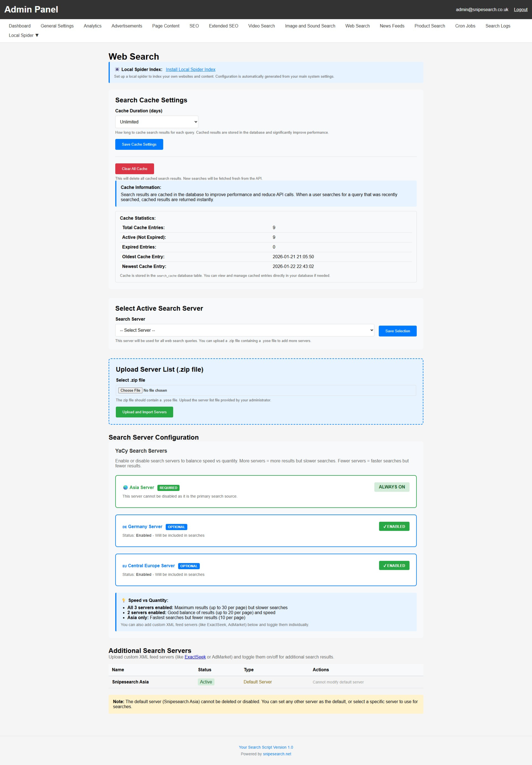Open the News Feeds menu item

point(392,26)
